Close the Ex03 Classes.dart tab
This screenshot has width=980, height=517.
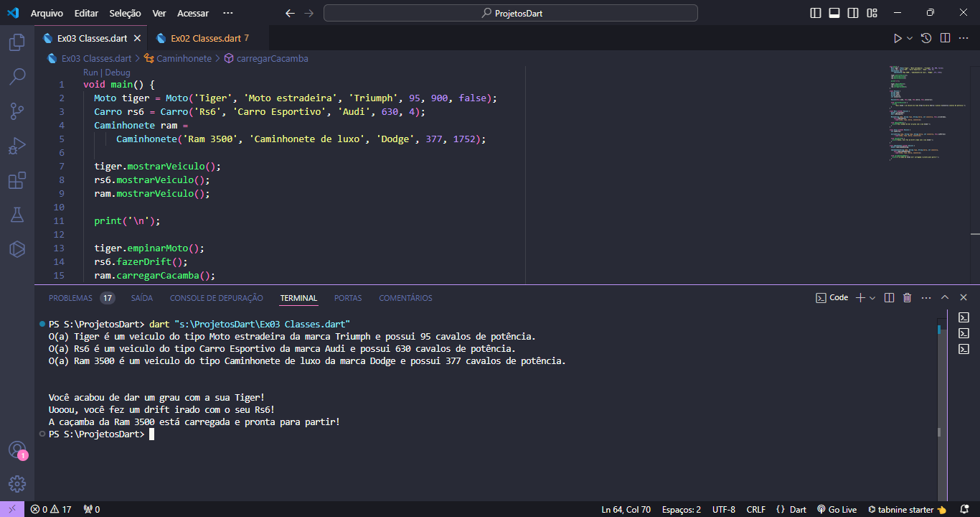point(137,38)
